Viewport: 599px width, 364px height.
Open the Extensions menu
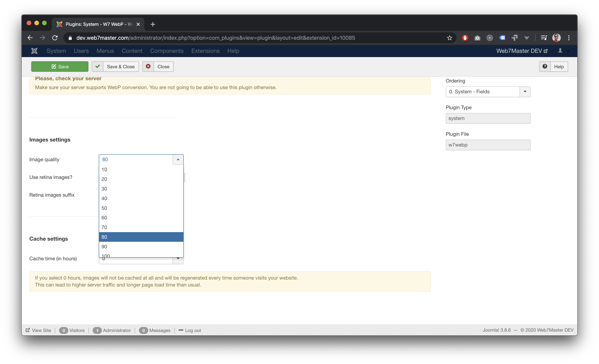click(x=205, y=51)
